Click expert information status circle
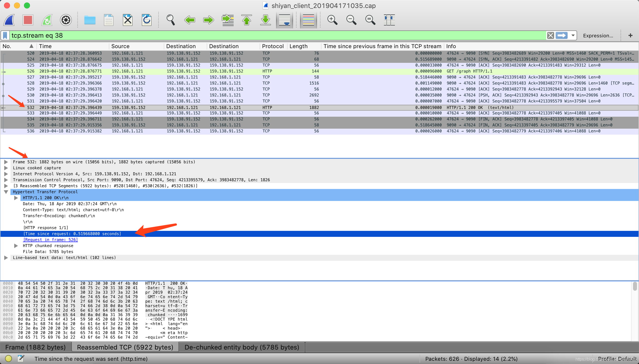Viewport: 639px width, 364px height. (8, 359)
